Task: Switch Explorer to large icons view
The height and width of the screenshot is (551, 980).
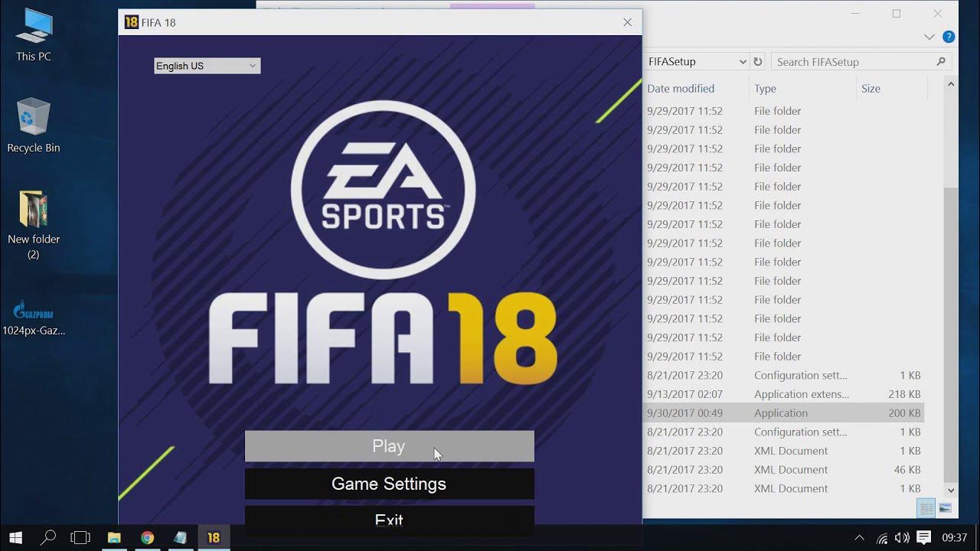Action: pos(945,508)
